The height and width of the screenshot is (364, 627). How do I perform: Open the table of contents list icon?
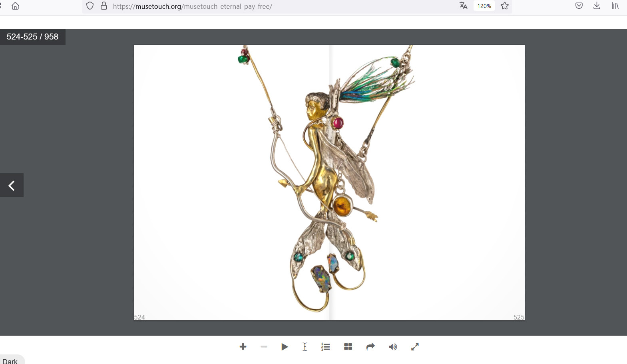[x=326, y=347]
